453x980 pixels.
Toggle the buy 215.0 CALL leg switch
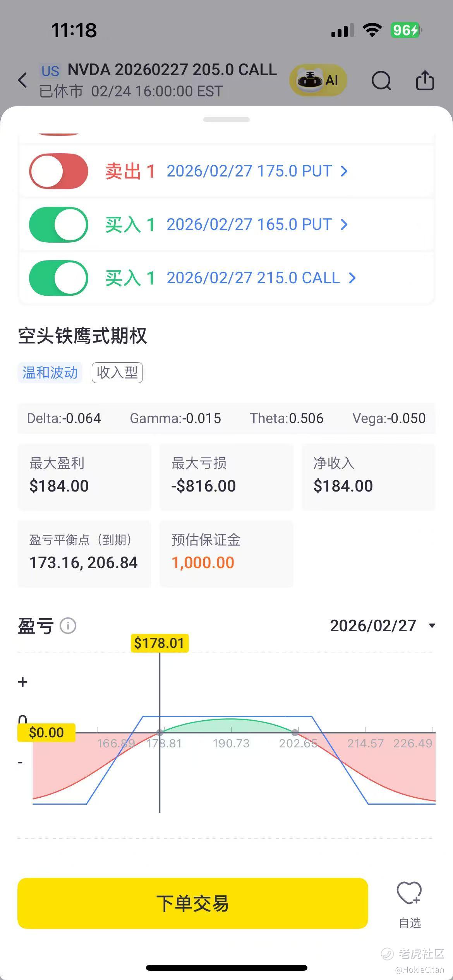click(x=59, y=278)
